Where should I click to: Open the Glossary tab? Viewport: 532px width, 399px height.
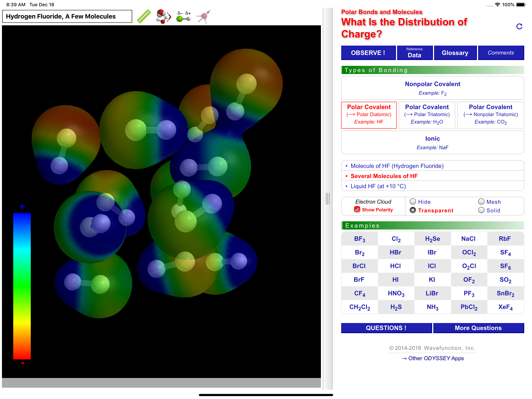pyautogui.click(x=455, y=52)
